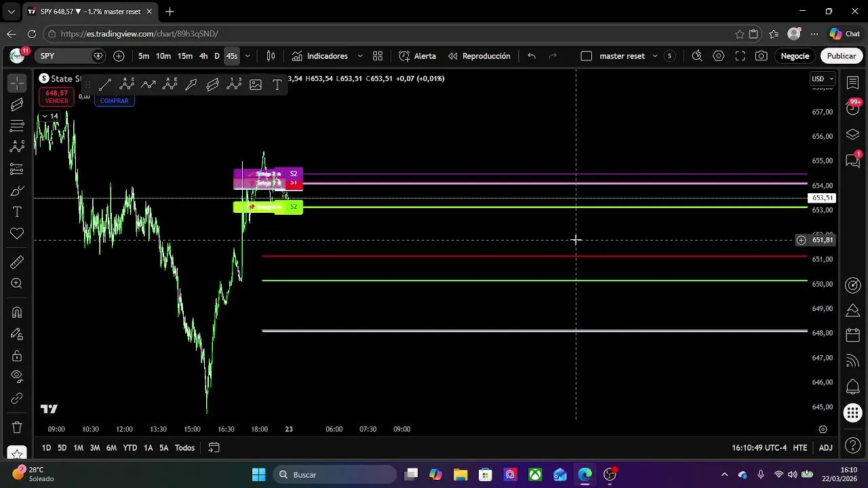
Task: Click the COMPRAR buy button
Action: click(114, 101)
